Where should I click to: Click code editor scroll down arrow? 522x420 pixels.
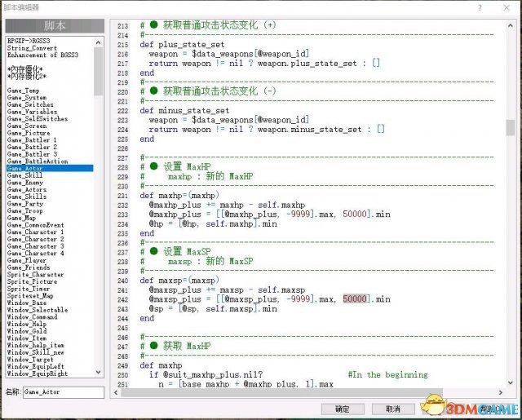510,382
